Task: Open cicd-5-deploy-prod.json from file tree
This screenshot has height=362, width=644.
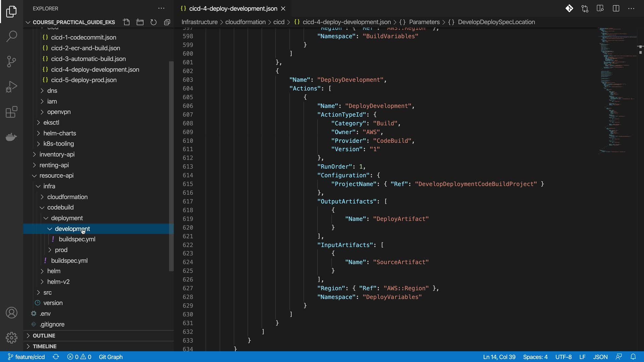Action: coord(84,80)
